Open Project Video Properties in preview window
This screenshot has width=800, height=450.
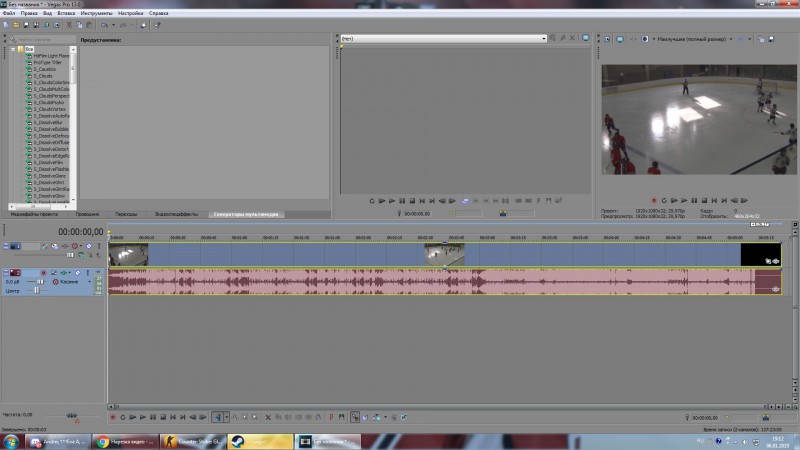point(607,39)
